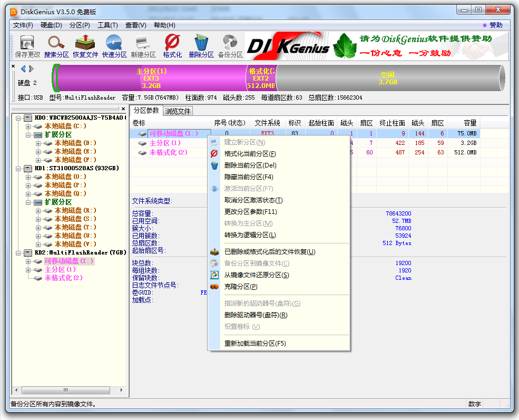Click the RD2 MultiFlashReader disk drive icon
Image resolution: width=519 pixels, height=420 pixels.
[x=28, y=252]
